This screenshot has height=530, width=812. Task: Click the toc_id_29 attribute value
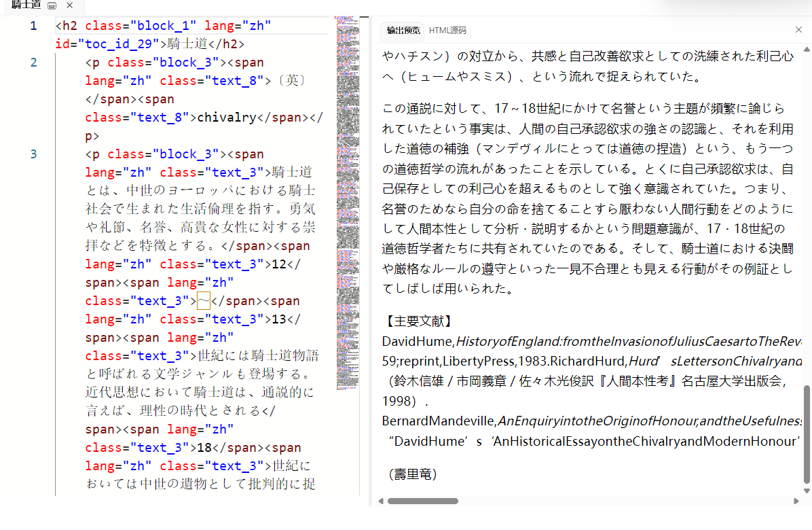point(119,44)
